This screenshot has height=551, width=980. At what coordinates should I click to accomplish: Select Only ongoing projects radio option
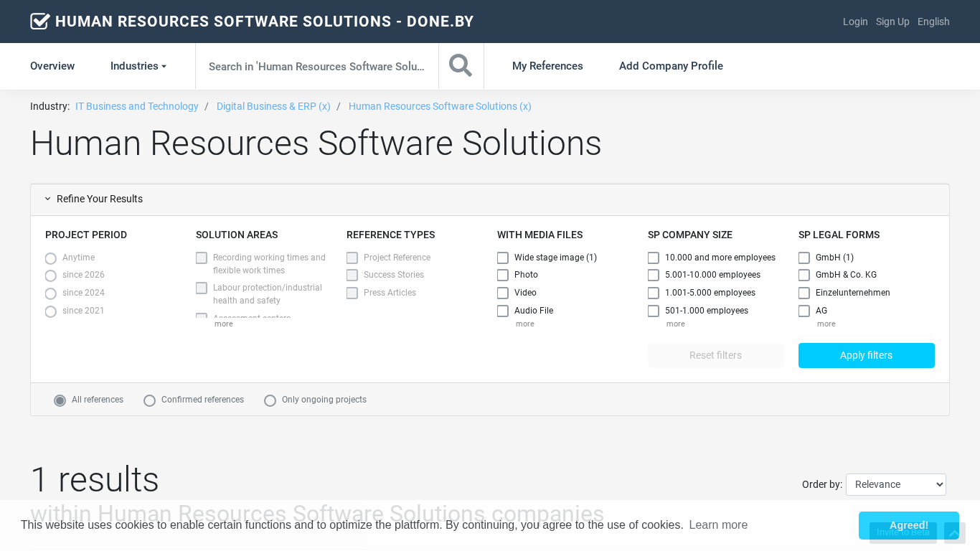click(270, 400)
